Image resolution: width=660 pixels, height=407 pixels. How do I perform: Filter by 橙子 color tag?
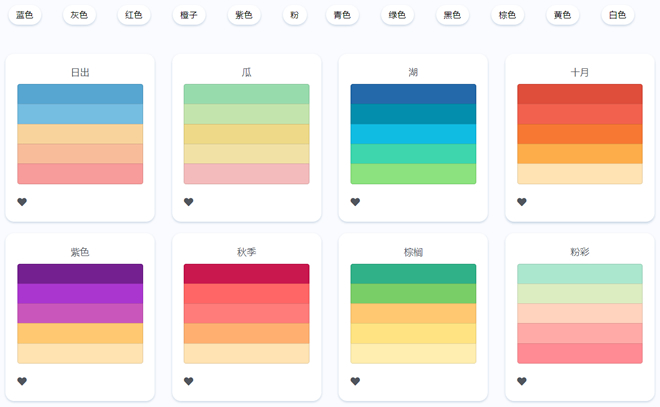(189, 16)
